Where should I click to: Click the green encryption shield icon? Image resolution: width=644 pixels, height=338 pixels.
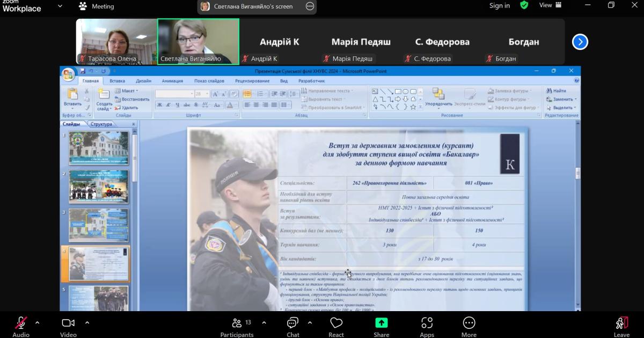(x=524, y=5)
